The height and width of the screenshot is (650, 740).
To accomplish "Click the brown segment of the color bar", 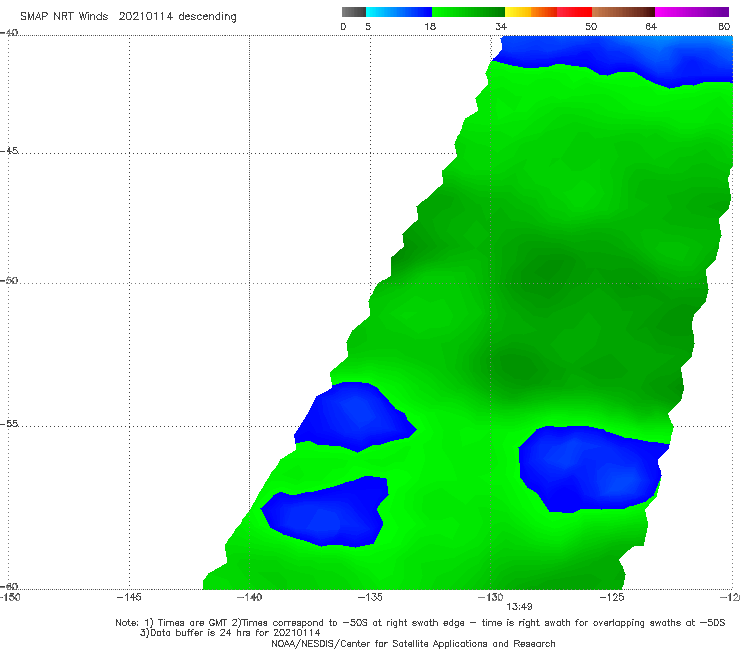I will point(623,12).
